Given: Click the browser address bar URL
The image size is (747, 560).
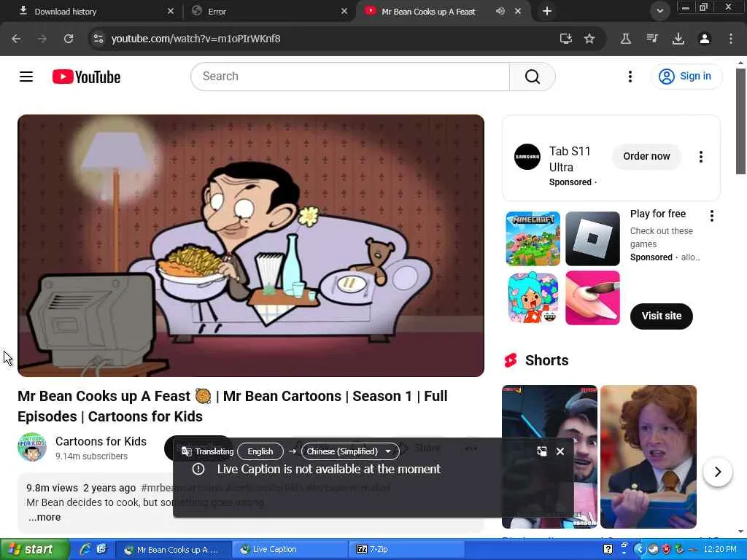Looking at the screenshot, I should (x=196, y=39).
